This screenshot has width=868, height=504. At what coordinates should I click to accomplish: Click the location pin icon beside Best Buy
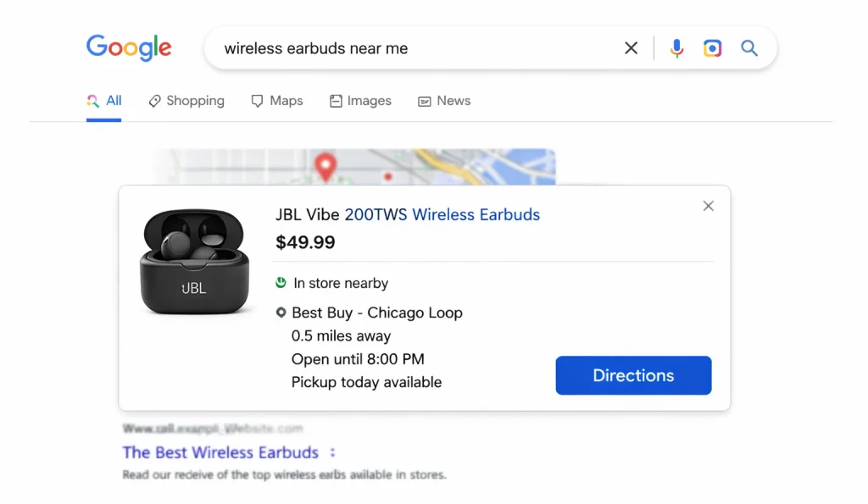click(281, 313)
